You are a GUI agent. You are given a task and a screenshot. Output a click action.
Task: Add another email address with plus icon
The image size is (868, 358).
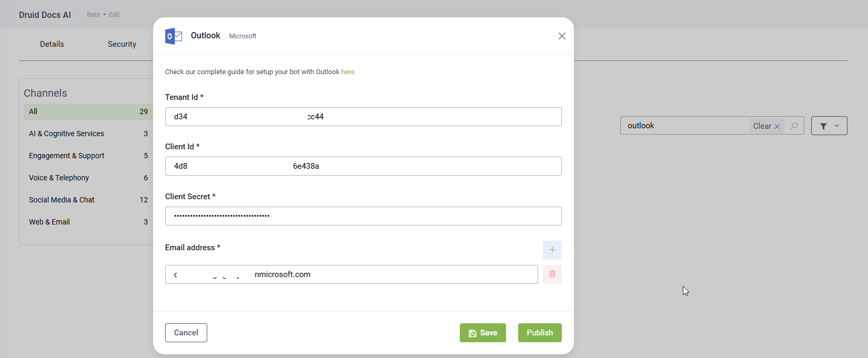(552, 250)
